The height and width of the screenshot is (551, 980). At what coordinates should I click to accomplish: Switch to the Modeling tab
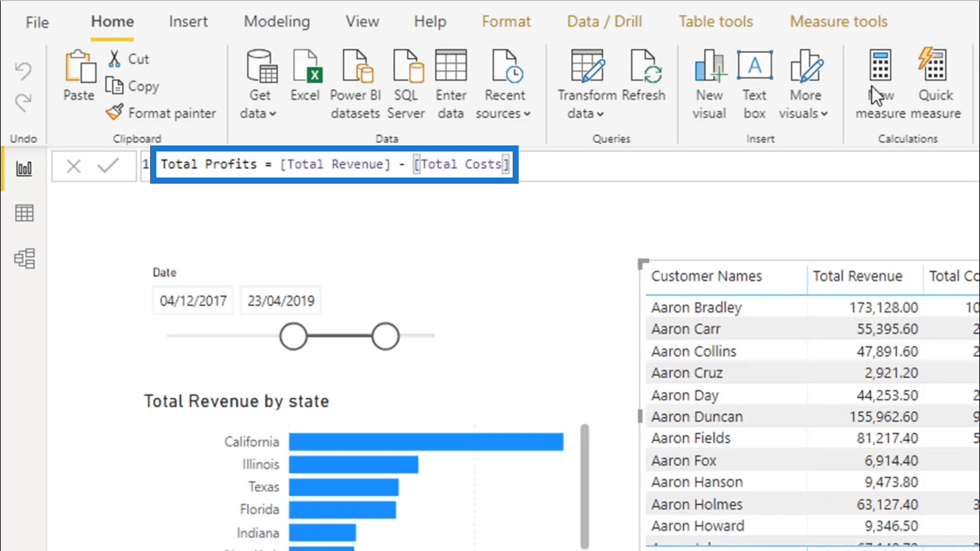pyautogui.click(x=277, y=21)
